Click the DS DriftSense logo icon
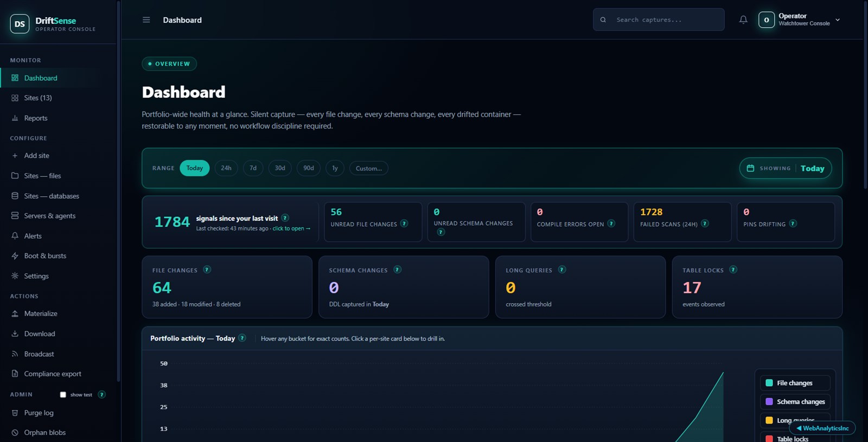 coord(20,24)
